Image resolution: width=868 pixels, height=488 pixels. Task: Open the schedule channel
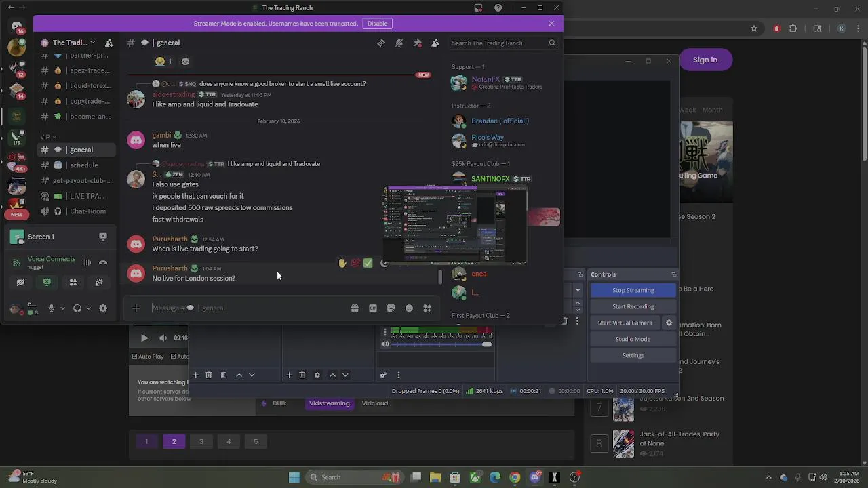(75, 165)
